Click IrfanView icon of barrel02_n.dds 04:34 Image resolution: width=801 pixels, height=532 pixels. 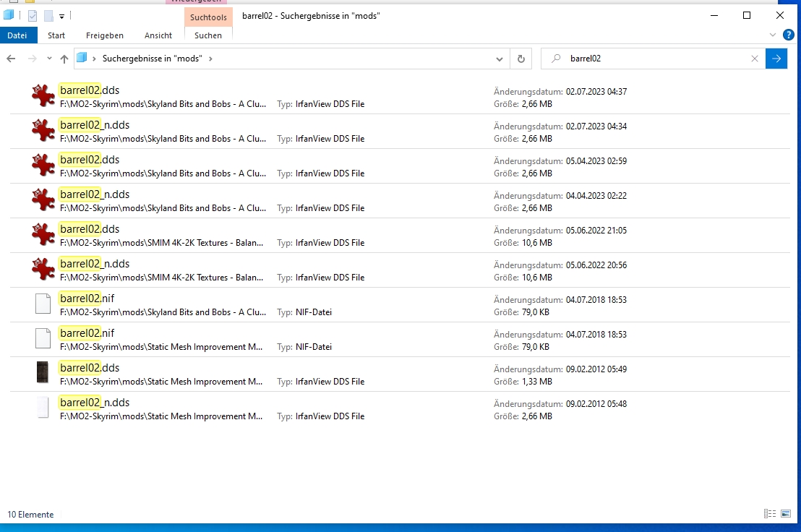pos(43,131)
